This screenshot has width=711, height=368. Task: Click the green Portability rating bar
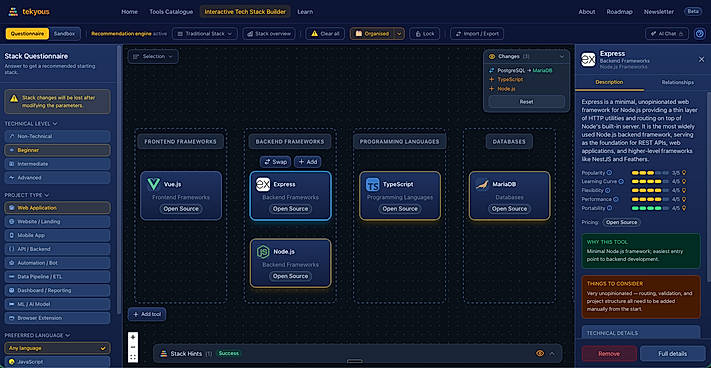point(650,208)
